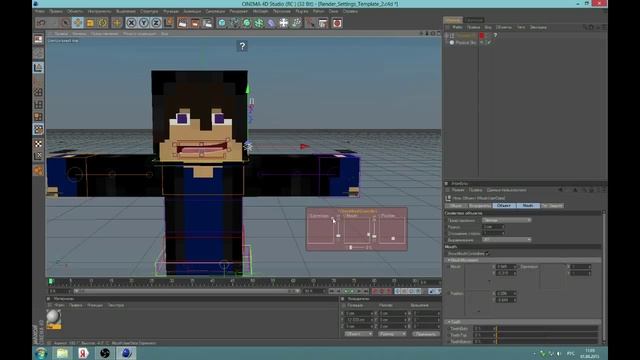Toggle the animation dot beside Mouth
Screen dimensions: 640x360
tap(448, 267)
